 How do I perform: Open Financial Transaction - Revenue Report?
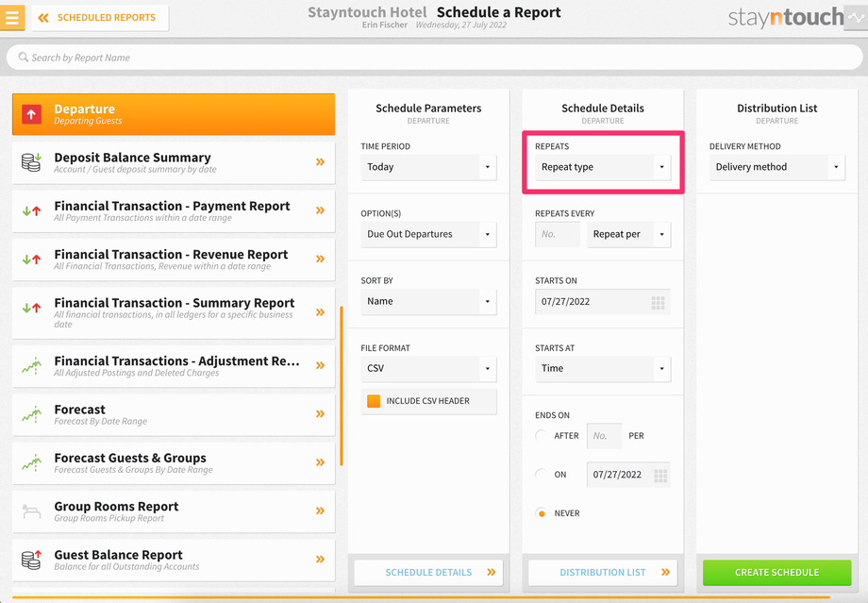(x=174, y=260)
